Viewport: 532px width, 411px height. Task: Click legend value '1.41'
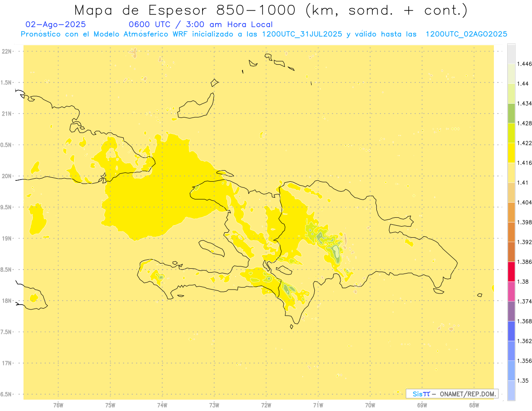[x=523, y=183]
